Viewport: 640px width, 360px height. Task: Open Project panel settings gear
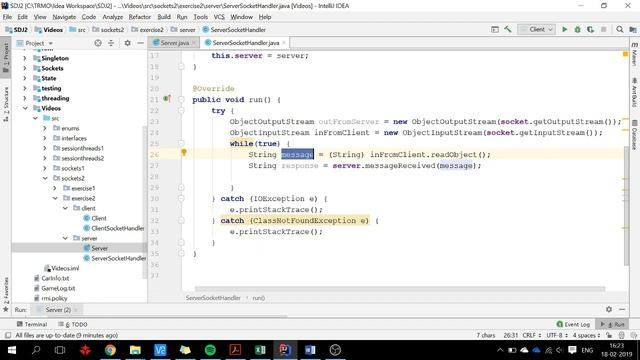pos(127,43)
